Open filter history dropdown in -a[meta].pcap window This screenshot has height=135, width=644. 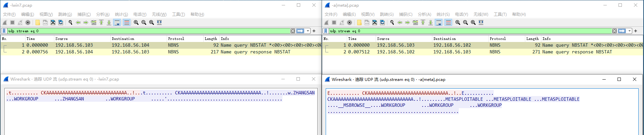coord(630,31)
